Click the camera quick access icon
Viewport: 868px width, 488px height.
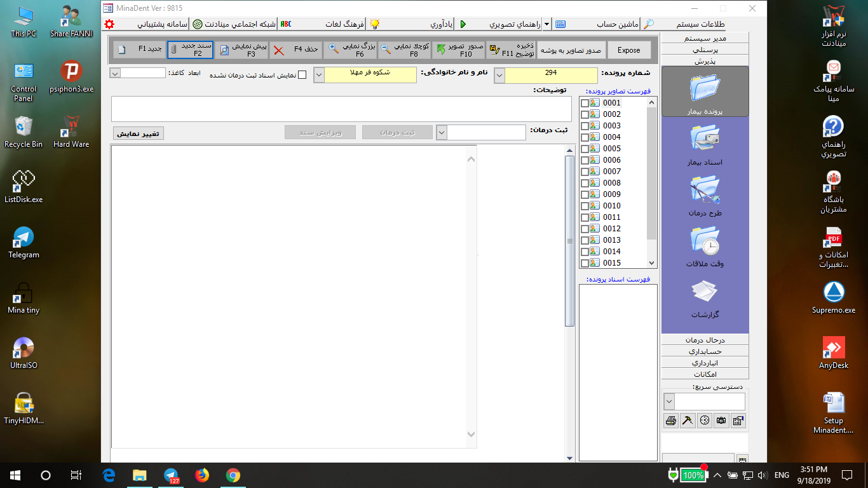pos(721,420)
